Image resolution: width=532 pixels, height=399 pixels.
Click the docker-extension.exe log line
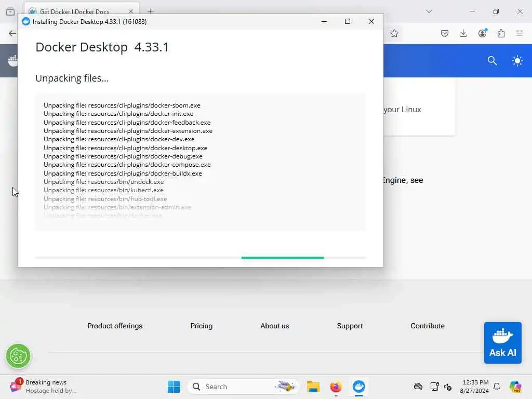[x=128, y=130]
